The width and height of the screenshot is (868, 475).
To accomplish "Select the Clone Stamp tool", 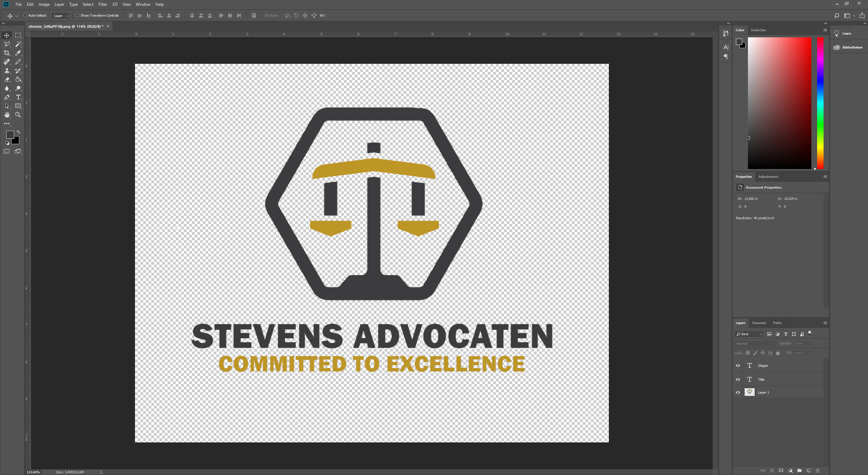I will tap(7, 71).
